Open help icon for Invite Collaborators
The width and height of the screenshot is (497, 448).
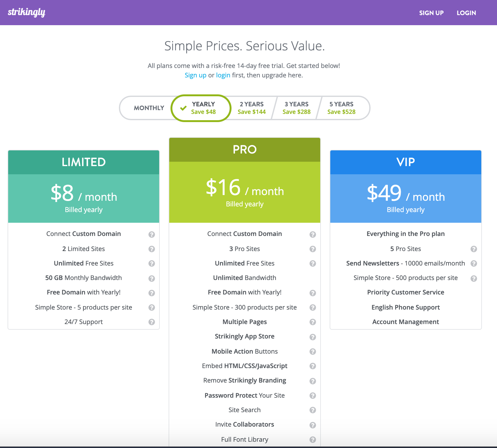[313, 425]
